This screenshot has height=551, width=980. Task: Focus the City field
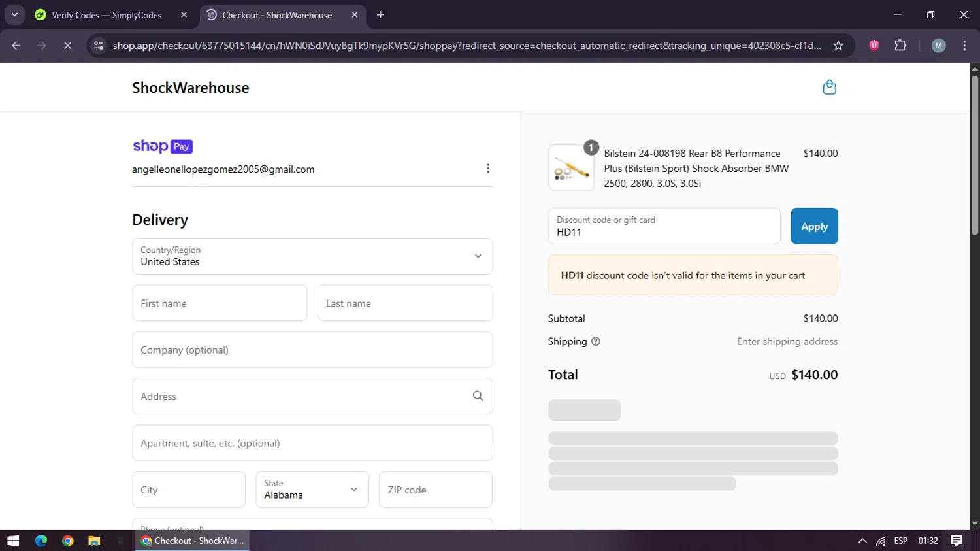point(189,490)
